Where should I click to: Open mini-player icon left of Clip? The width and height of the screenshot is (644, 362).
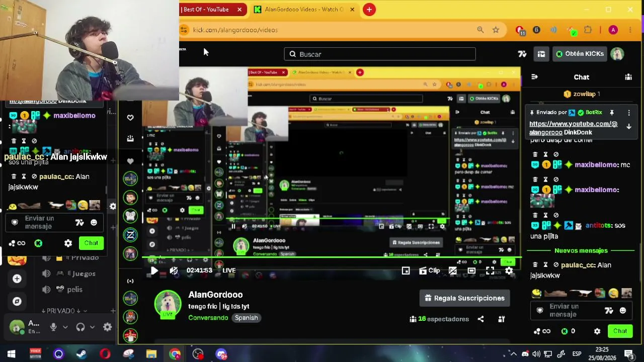[x=406, y=270]
